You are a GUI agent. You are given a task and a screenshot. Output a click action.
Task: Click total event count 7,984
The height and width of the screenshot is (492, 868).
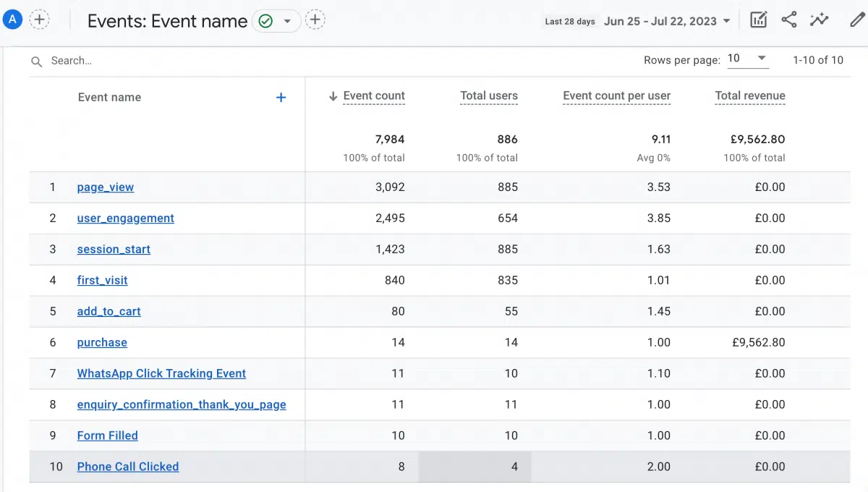point(389,139)
